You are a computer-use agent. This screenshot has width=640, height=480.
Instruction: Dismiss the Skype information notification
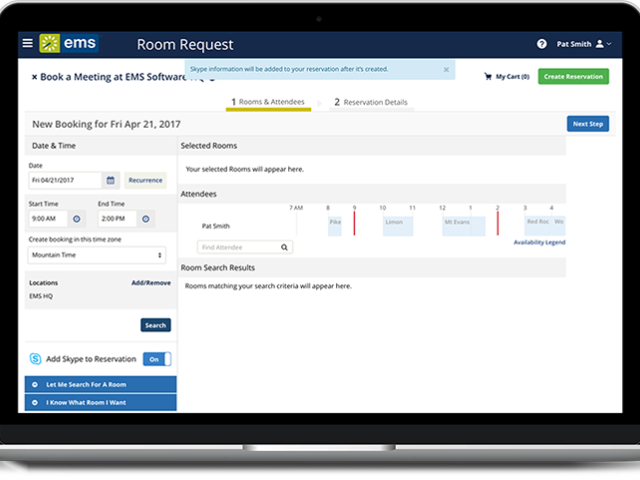446,70
